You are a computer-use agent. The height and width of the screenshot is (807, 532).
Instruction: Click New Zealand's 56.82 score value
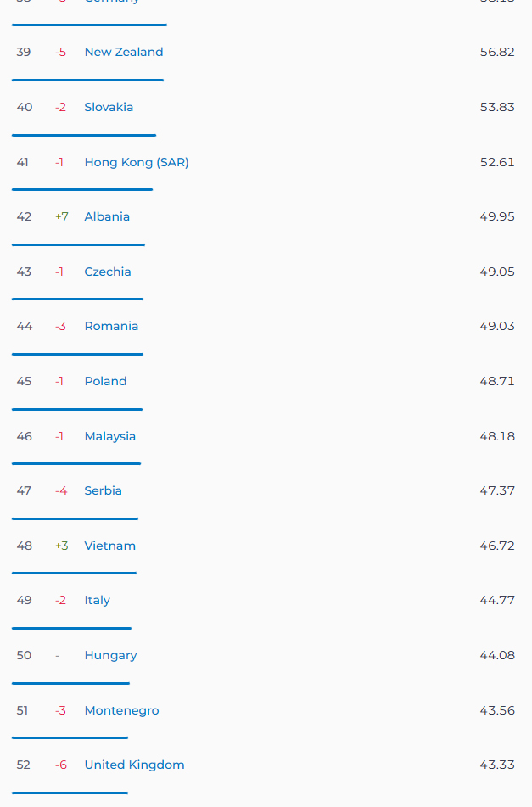(497, 52)
